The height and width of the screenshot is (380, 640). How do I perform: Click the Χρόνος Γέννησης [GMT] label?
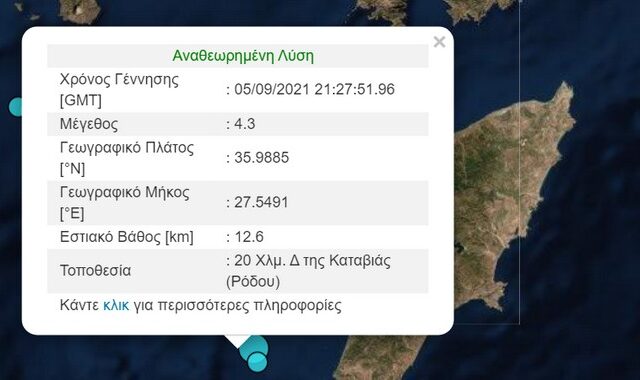click(x=119, y=90)
